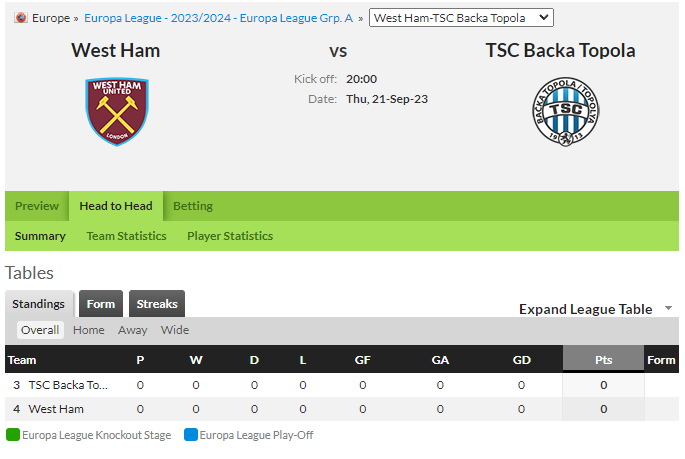
Task: Click the Europe globe icon in breadcrumb
Action: (x=21, y=18)
